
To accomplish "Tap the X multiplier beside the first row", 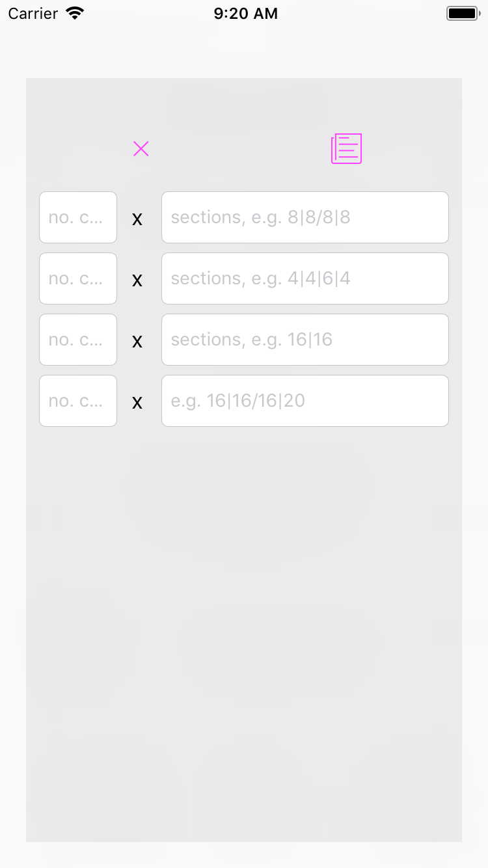I will click(x=137, y=219).
